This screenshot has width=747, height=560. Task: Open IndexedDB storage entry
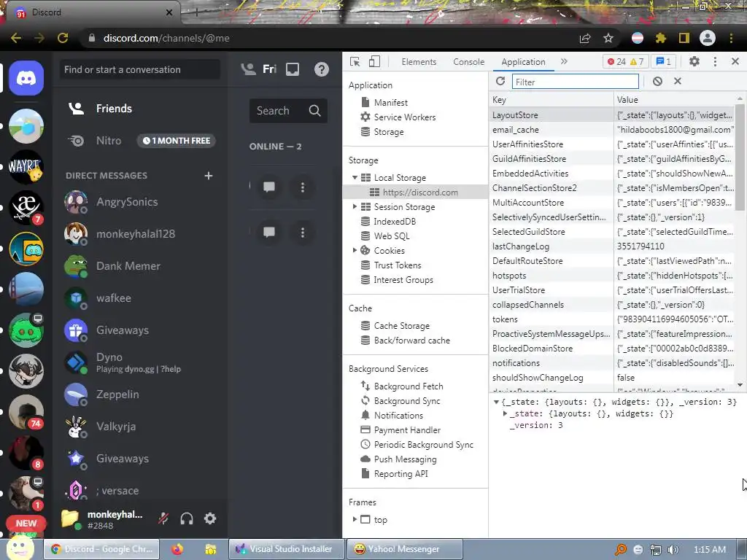[x=395, y=222]
